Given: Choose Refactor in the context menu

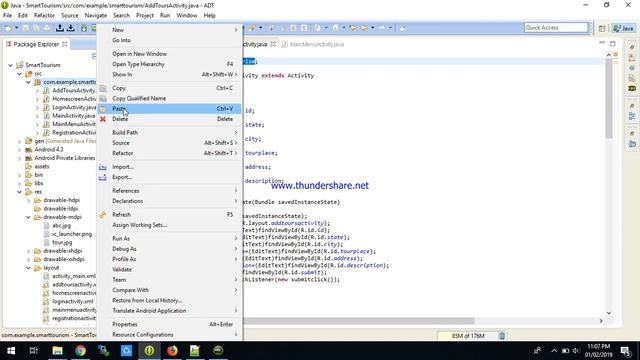Looking at the screenshot, I should [169, 153].
